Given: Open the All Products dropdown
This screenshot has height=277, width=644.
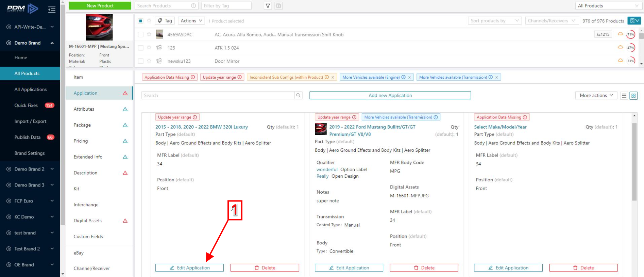Looking at the screenshot, I should point(608,6).
